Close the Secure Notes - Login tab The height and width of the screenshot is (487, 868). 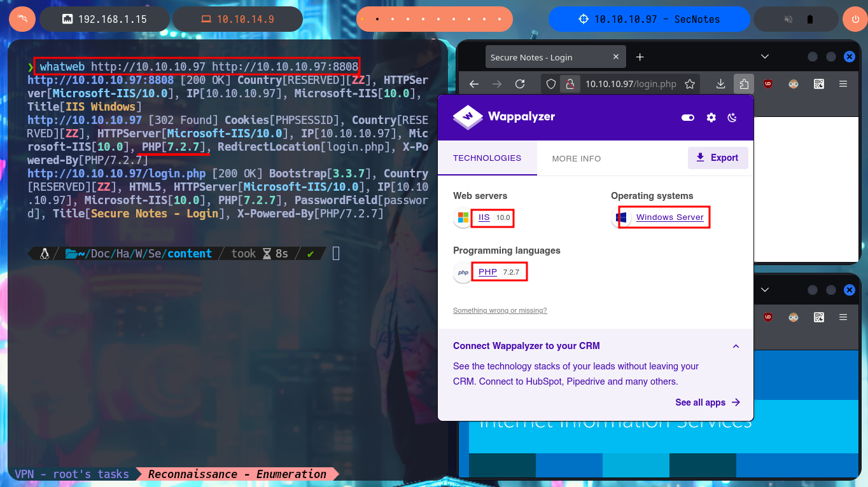pos(616,57)
